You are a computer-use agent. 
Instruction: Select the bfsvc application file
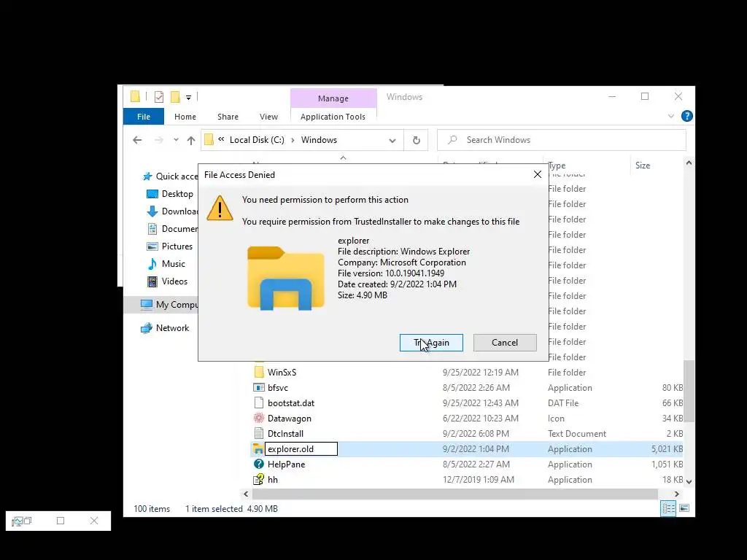coord(278,388)
